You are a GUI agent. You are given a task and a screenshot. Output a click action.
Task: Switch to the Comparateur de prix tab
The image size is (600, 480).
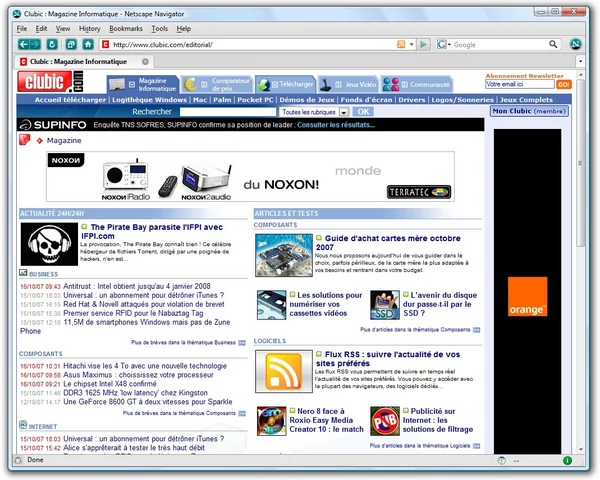pyautogui.click(x=217, y=84)
